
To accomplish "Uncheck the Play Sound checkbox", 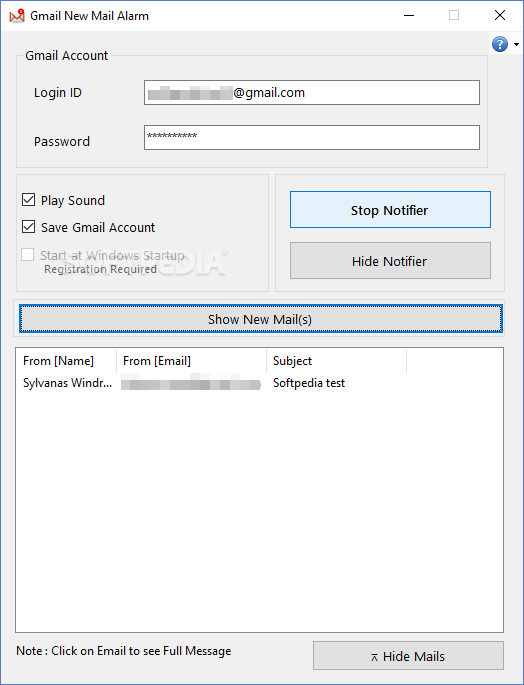I will click(28, 200).
